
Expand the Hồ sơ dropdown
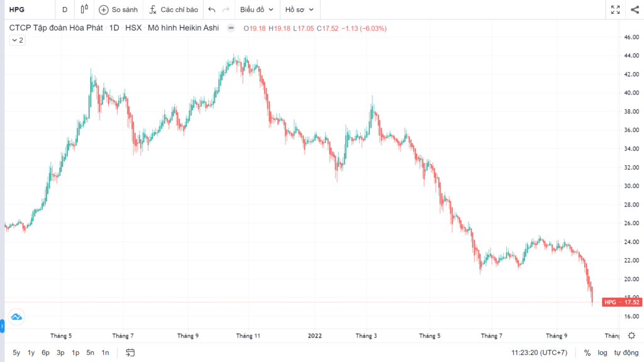(x=299, y=9)
